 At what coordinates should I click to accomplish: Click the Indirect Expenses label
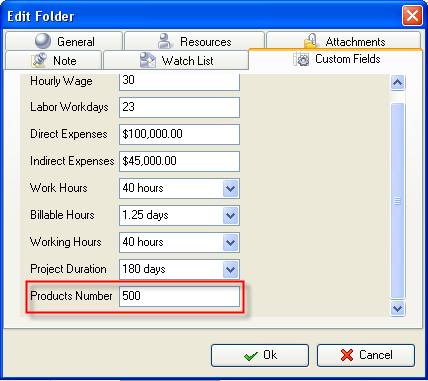72,161
